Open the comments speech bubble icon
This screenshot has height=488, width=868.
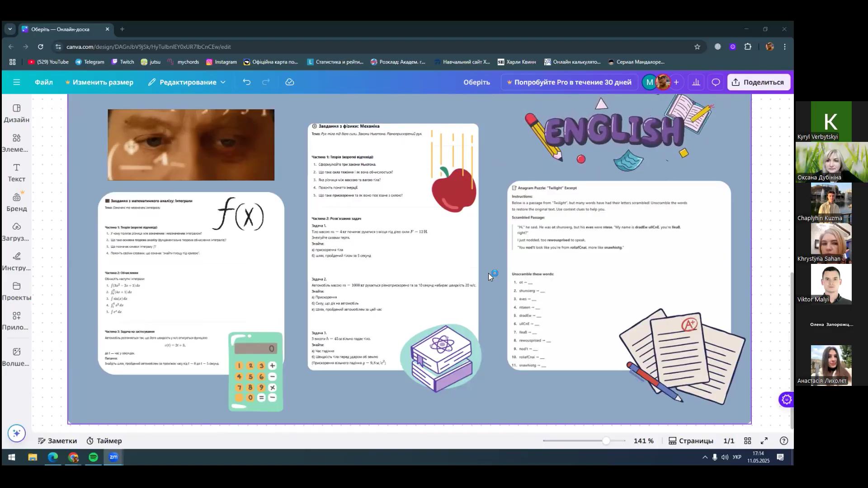pos(716,82)
